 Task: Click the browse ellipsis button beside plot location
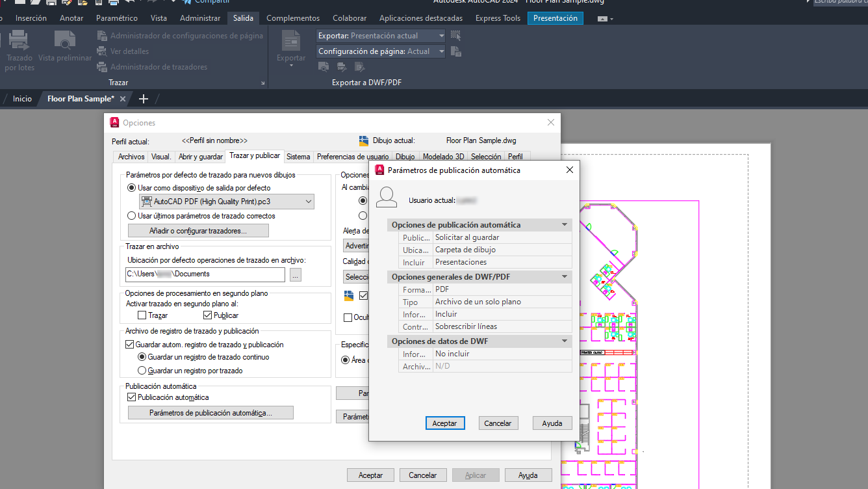(x=296, y=275)
